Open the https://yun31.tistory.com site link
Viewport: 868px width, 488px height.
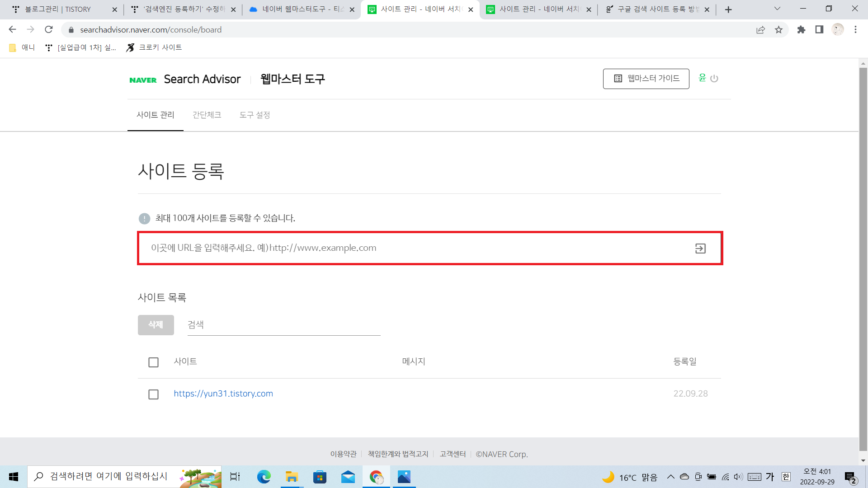223,394
